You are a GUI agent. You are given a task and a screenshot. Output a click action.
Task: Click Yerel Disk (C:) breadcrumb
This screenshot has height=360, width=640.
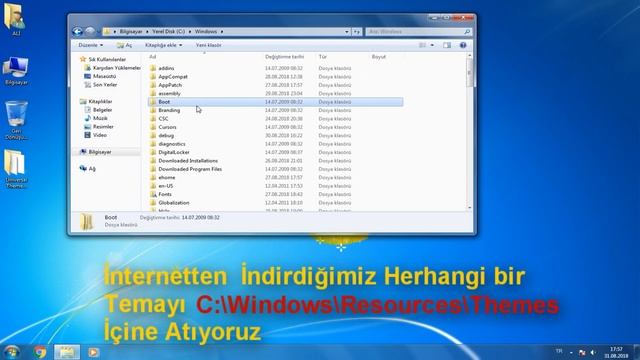point(169,31)
